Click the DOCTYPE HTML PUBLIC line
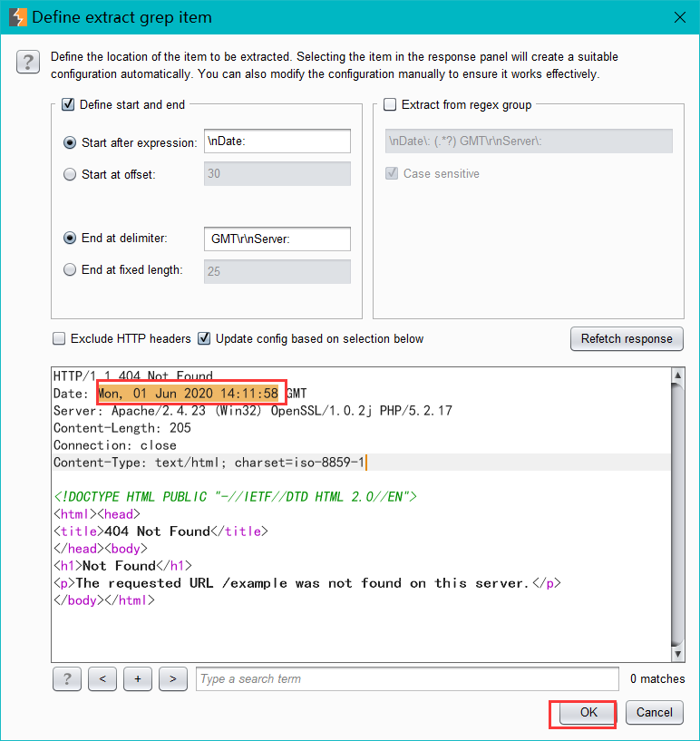The width and height of the screenshot is (700, 741). click(x=235, y=497)
